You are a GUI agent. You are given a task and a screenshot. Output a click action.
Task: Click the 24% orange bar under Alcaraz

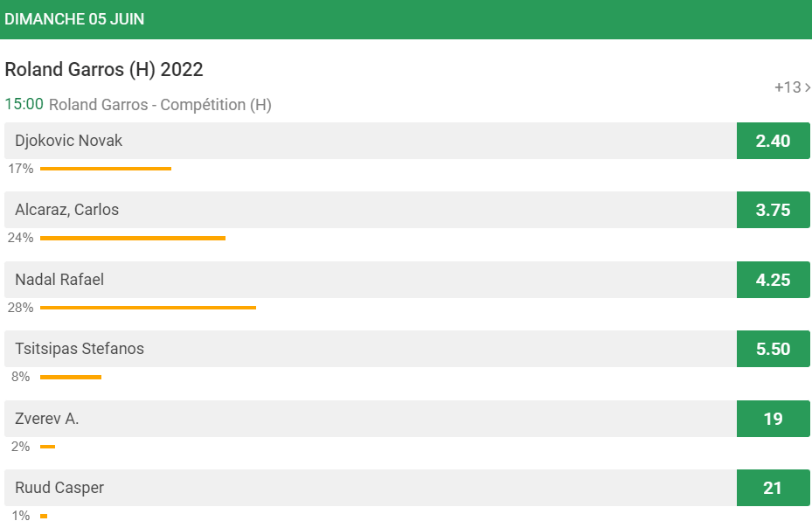click(x=133, y=239)
